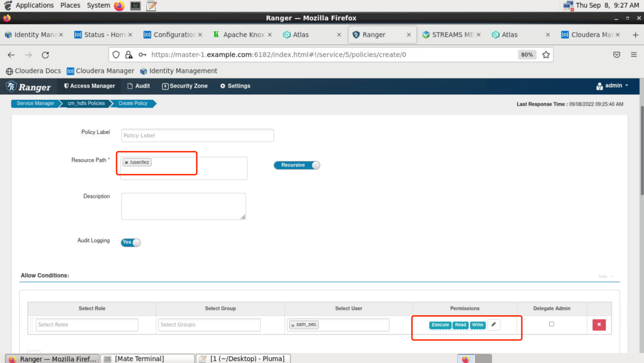
Task: Open Cloudera Manager bookmark
Action: point(101,71)
